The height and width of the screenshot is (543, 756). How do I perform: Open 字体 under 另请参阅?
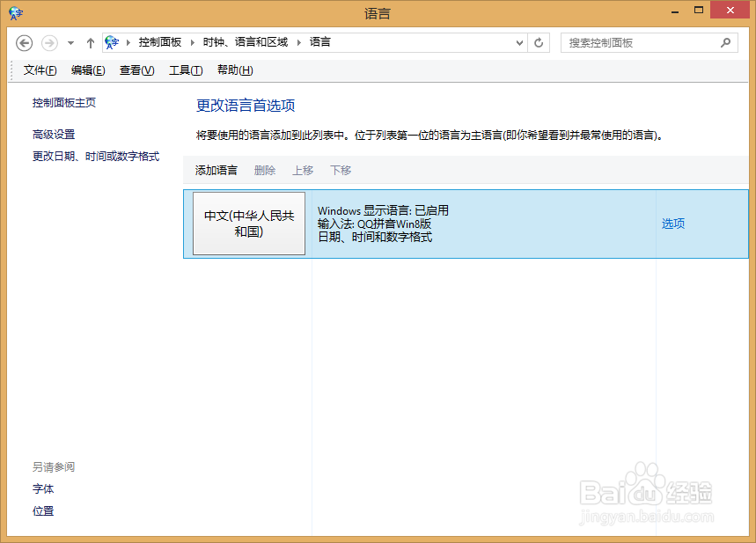(43, 489)
